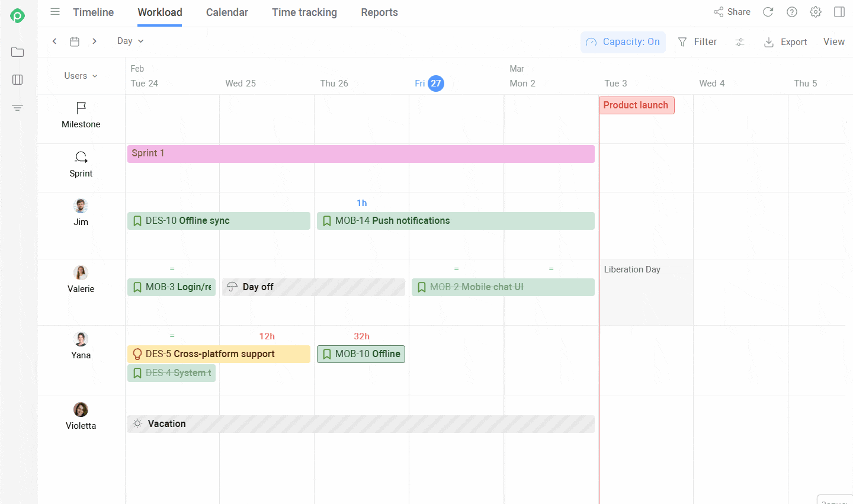Select the pink Sprint 1 bar
The image size is (853, 504).
pos(360,153)
